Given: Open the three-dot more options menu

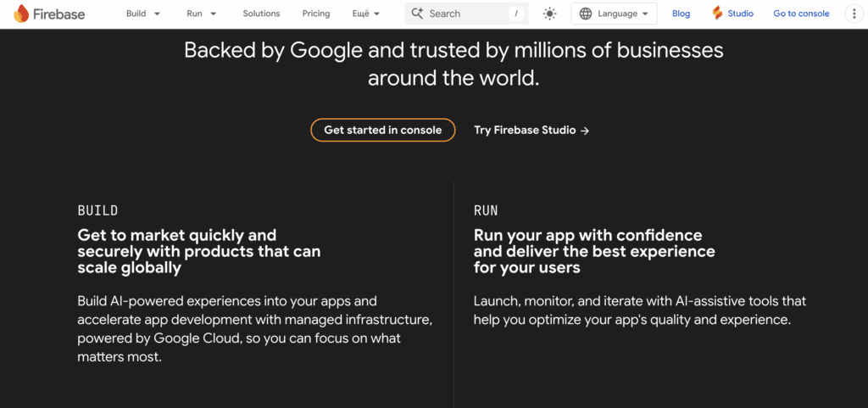Looking at the screenshot, I should pos(853,14).
